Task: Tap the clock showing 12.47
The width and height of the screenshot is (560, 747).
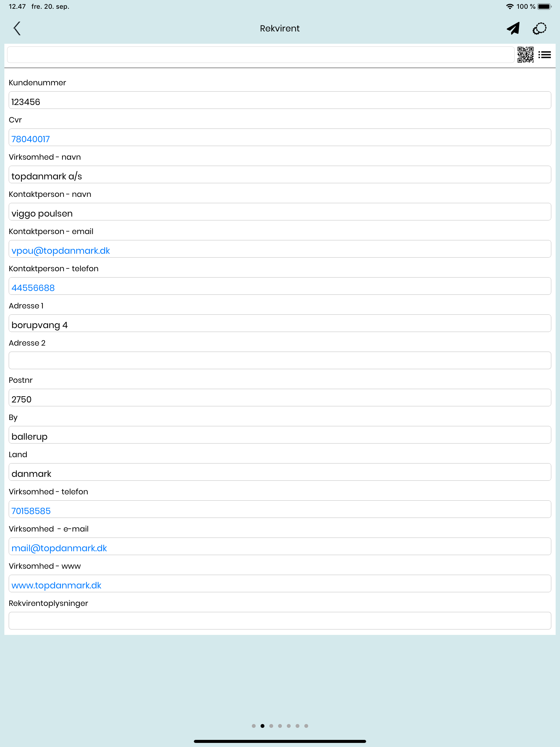Action: click(x=17, y=6)
